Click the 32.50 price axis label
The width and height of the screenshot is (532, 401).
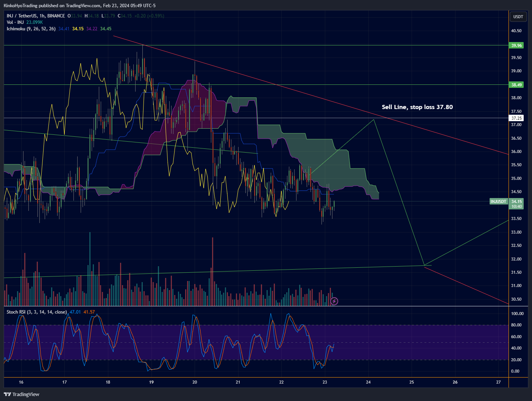(x=516, y=246)
